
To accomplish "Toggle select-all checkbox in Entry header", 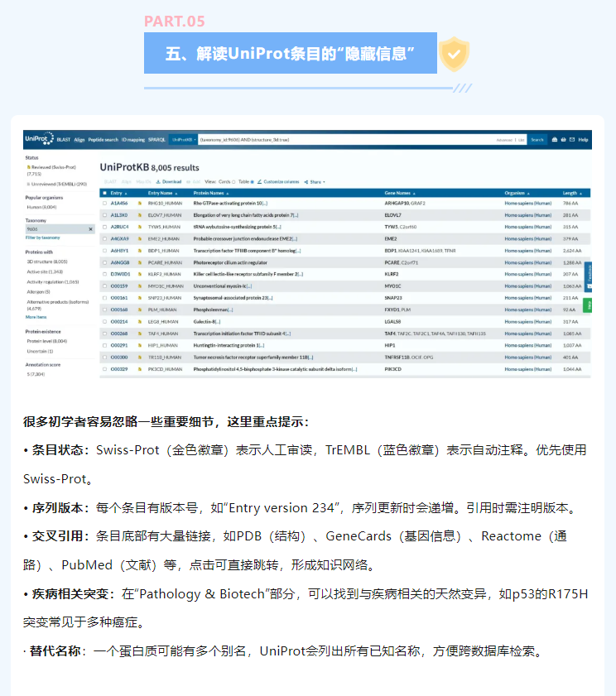I will point(105,193).
